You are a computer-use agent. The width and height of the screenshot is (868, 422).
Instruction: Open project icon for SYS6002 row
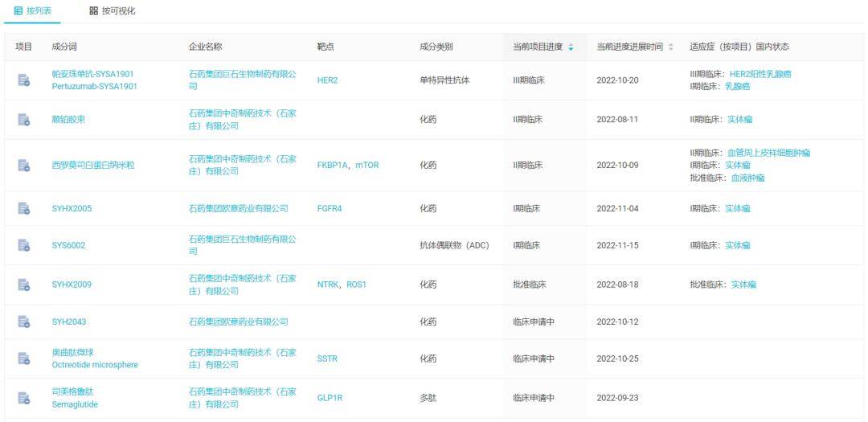(x=24, y=245)
